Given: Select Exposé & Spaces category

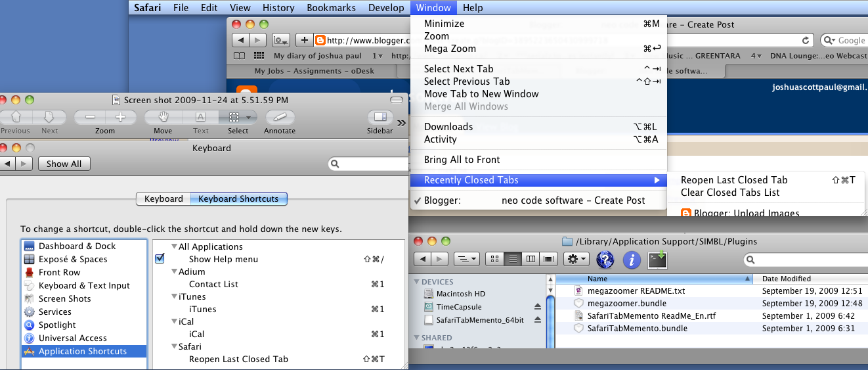Looking at the screenshot, I should click(83, 260).
